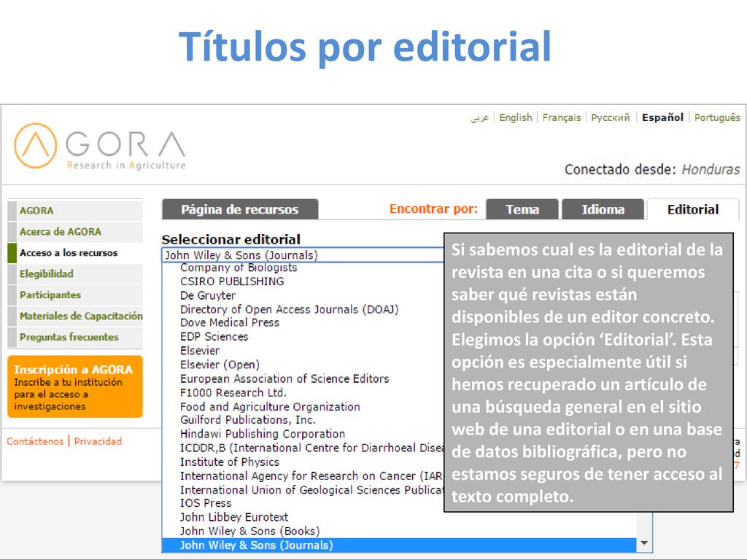Choose Institute of Physics
This screenshot has width=747, height=560.
pyautogui.click(x=230, y=462)
